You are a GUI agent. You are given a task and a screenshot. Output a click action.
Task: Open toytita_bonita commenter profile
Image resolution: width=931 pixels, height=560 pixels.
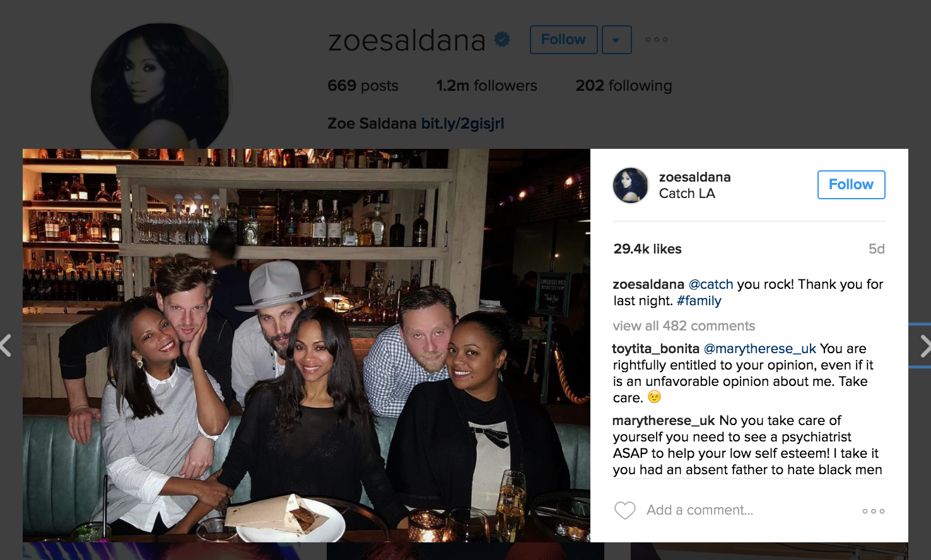click(655, 349)
